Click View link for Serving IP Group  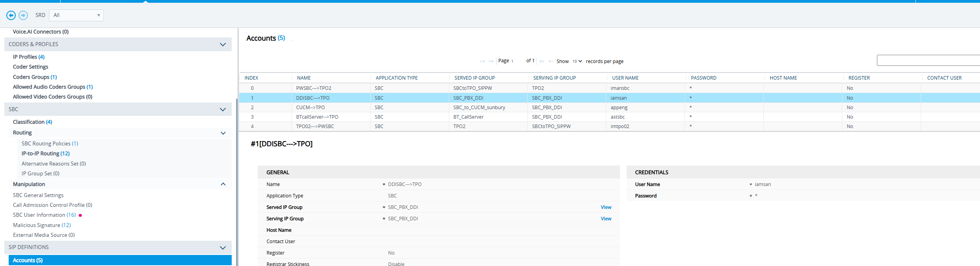pos(606,219)
